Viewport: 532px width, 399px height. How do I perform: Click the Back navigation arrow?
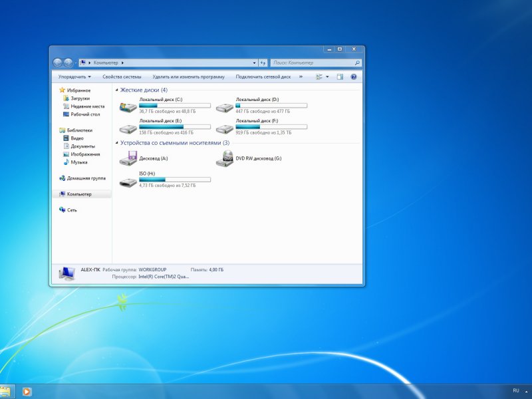[x=58, y=63]
